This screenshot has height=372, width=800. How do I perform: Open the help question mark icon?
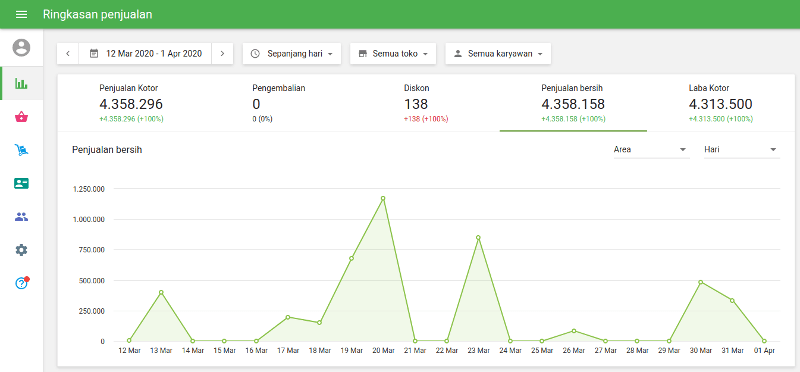tap(21, 283)
